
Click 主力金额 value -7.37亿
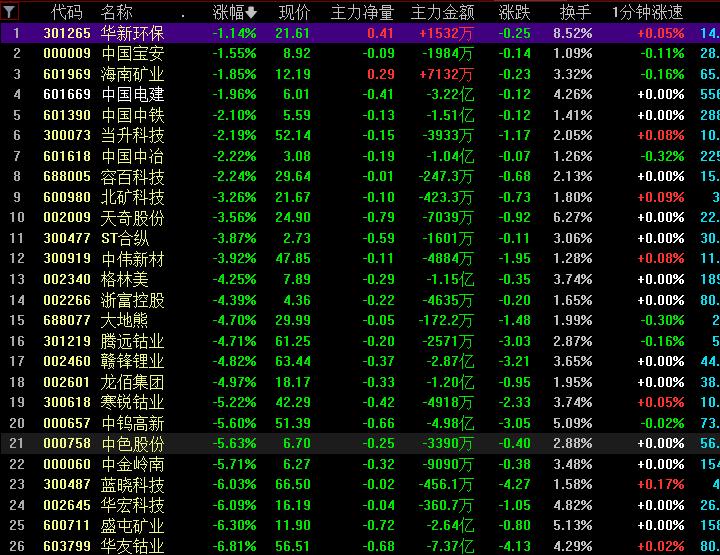tap(450, 546)
